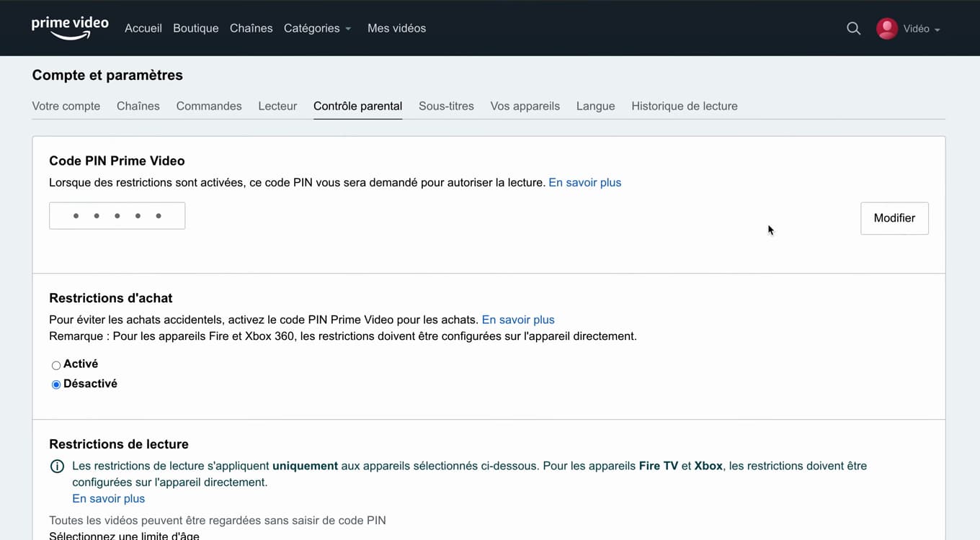Switch to the Sous-titres tab
The height and width of the screenshot is (540, 980).
(x=446, y=106)
